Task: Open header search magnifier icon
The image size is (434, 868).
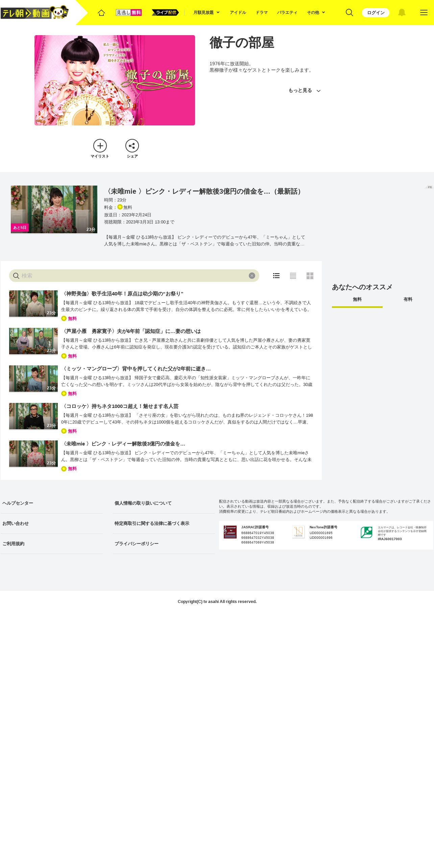Action: coord(349,13)
